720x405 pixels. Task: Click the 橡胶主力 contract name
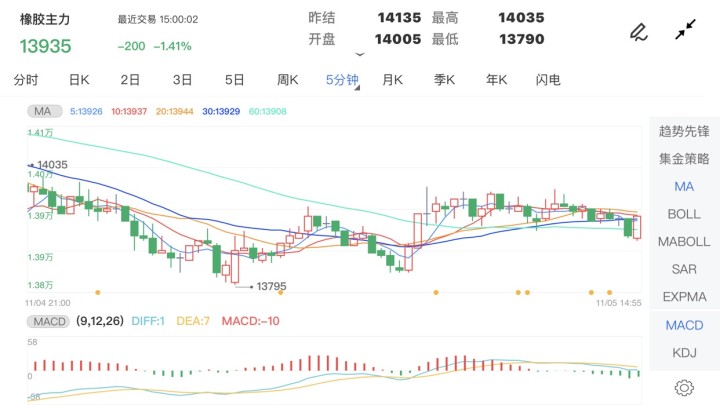click(x=45, y=19)
